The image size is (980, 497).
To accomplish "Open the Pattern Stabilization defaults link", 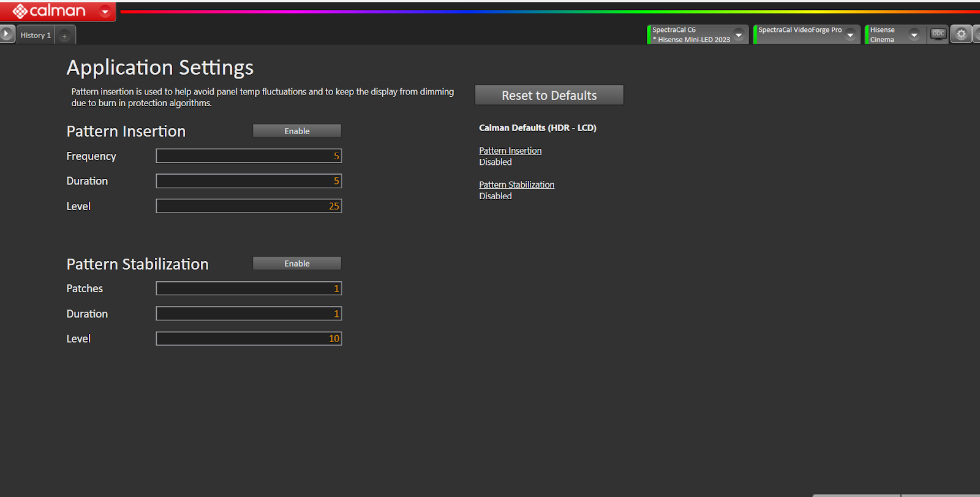I will [x=516, y=184].
